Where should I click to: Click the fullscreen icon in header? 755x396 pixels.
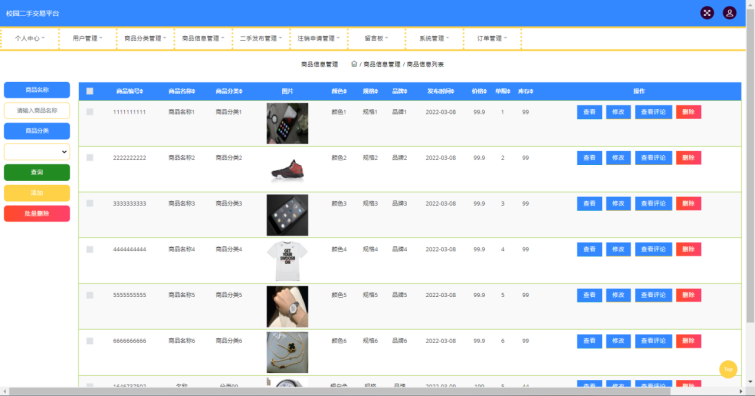(707, 13)
